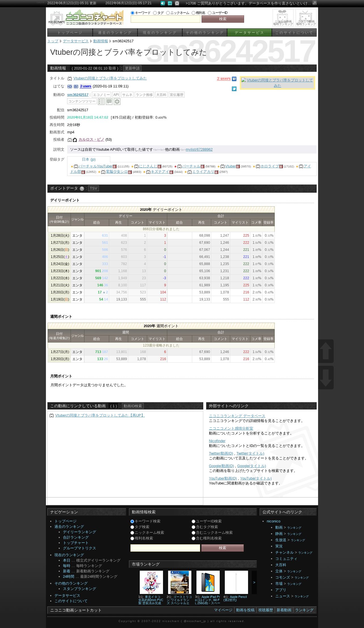Screen dimensions: 364x628
Task: Open Niconico Douga hourly ranking icon
Action: click(306, 18)
